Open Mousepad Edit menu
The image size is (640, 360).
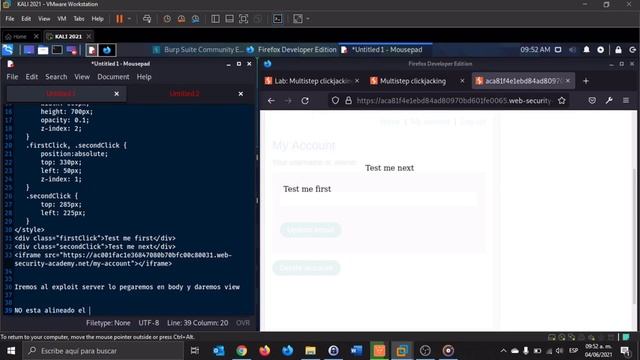pos(31,77)
